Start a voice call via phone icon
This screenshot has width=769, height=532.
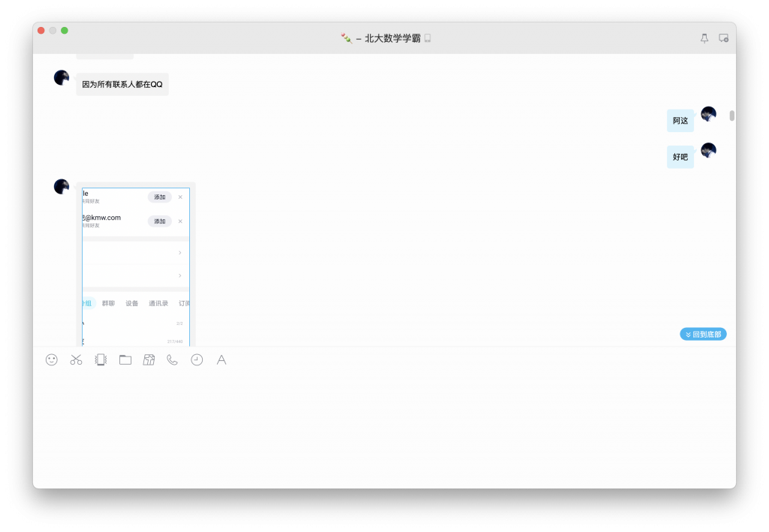pos(172,359)
